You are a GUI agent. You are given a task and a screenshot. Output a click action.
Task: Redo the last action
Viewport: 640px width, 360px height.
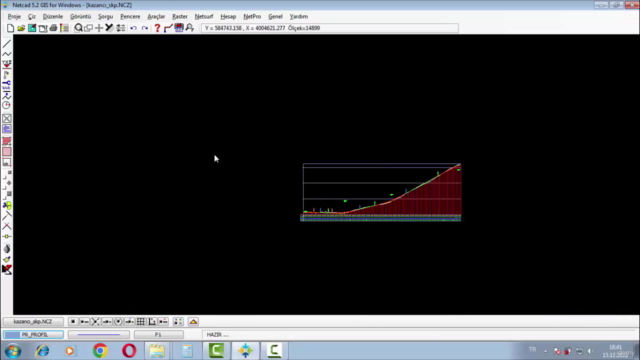coord(144,28)
